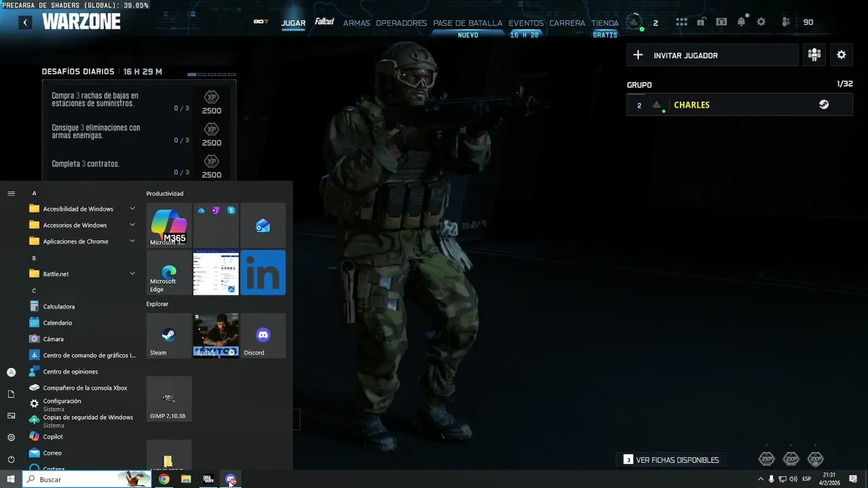Open Configuración in app list
Image resolution: width=868 pixels, height=488 pixels.
[x=83, y=404]
